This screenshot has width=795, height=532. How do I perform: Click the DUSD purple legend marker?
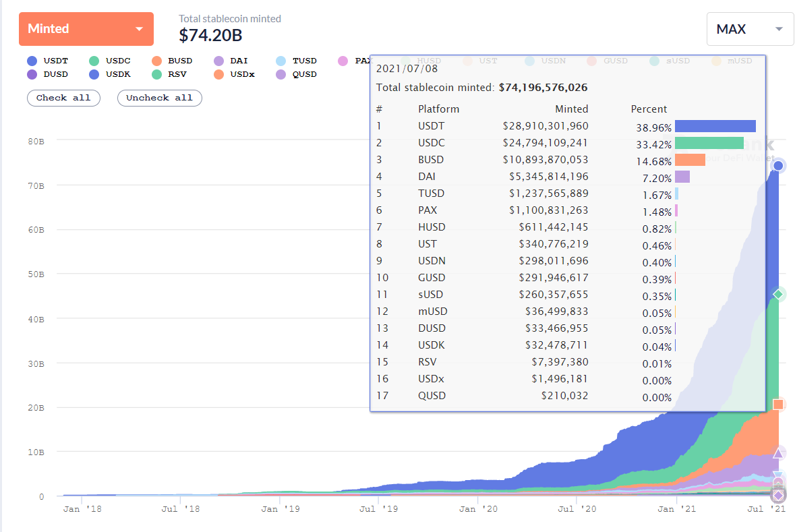click(32, 75)
